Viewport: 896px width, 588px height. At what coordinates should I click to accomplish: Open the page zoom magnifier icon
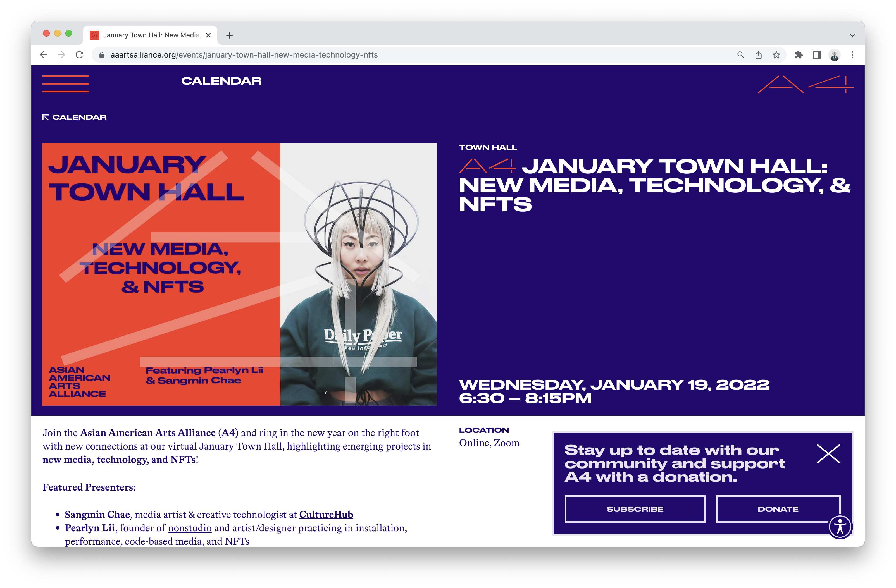point(740,55)
